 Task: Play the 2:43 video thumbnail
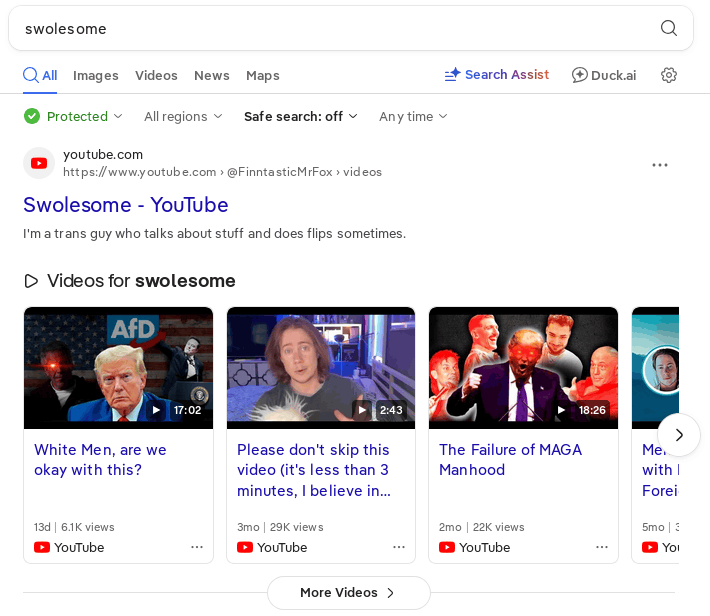320,367
